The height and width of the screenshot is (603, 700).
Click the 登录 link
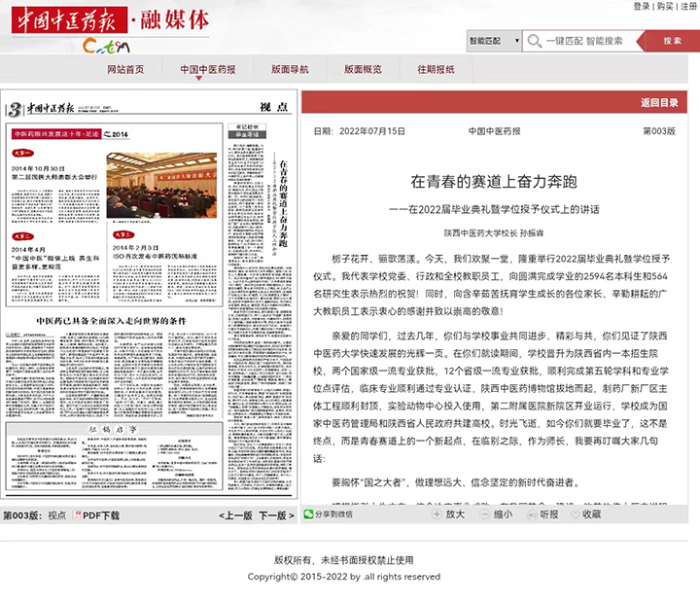[642, 6]
